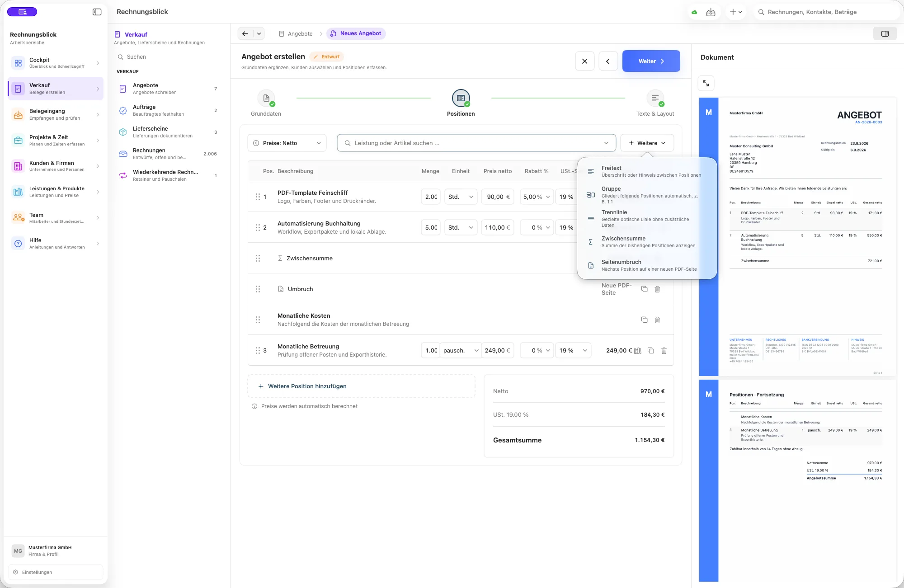Open Belegeingang workspace

tap(56, 114)
